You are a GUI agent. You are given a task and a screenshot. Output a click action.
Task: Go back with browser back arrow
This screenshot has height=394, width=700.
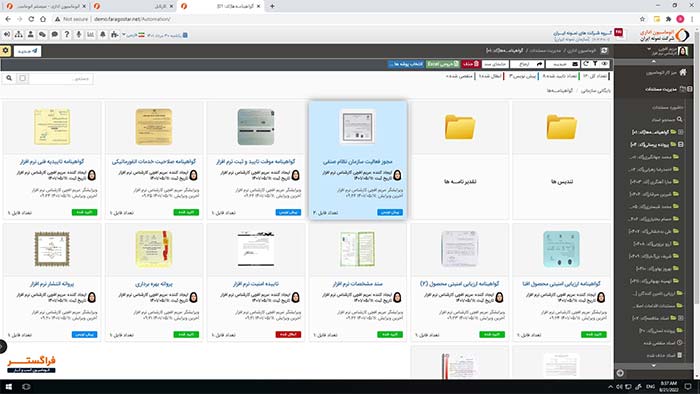[8, 19]
